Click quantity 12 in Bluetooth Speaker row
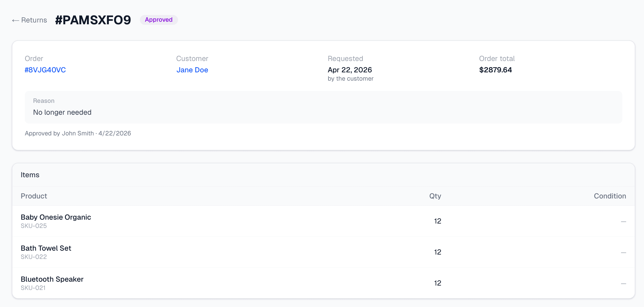 point(438,283)
